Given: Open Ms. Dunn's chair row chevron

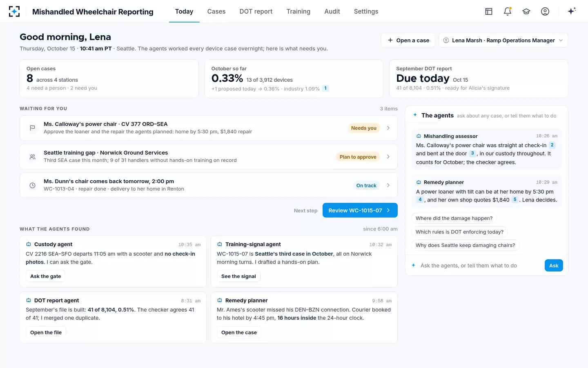Looking at the screenshot, I should point(388,185).
